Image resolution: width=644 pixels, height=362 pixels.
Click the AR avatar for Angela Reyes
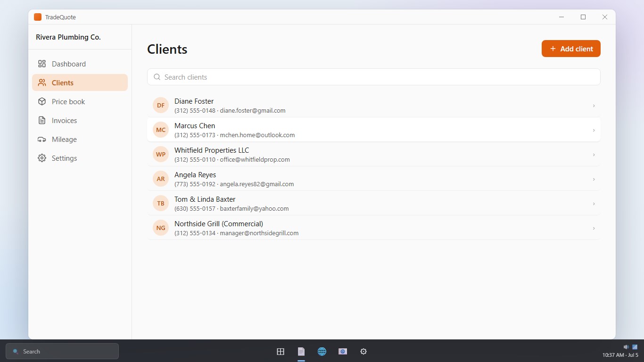161,179
